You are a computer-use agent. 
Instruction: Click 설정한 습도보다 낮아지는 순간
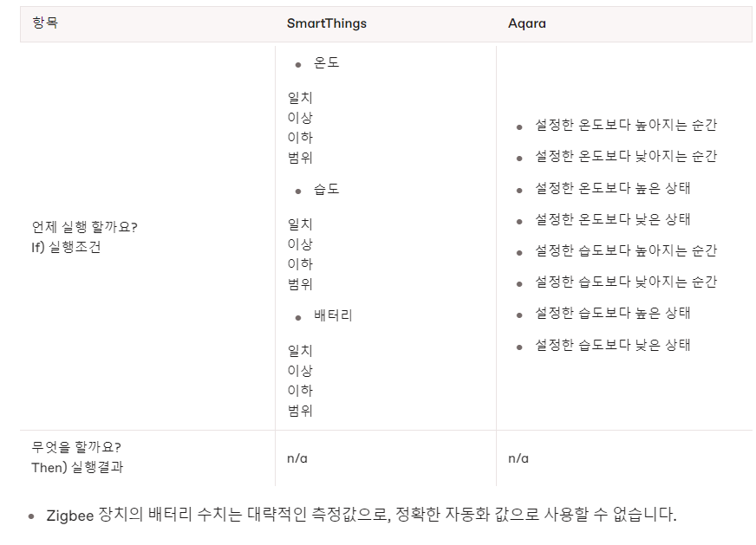tap(626, 282)
